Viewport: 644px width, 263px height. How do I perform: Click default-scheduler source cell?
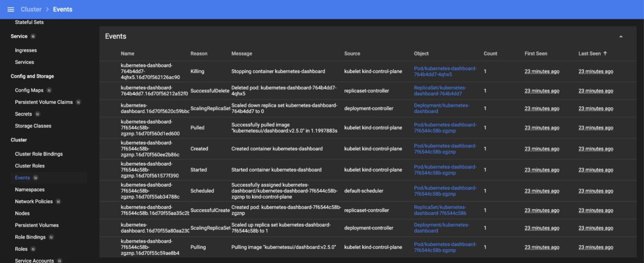(x=364, y=191)
